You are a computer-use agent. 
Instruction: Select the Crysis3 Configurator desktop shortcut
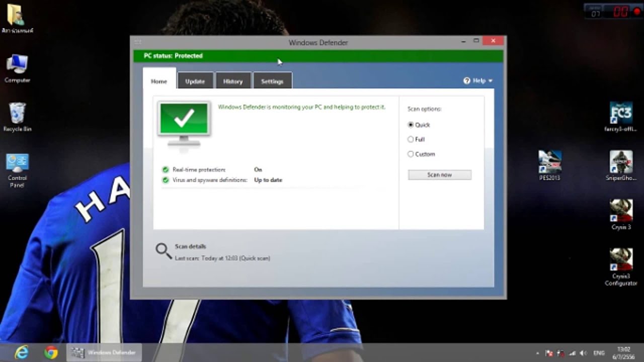(x=621, y=267)
